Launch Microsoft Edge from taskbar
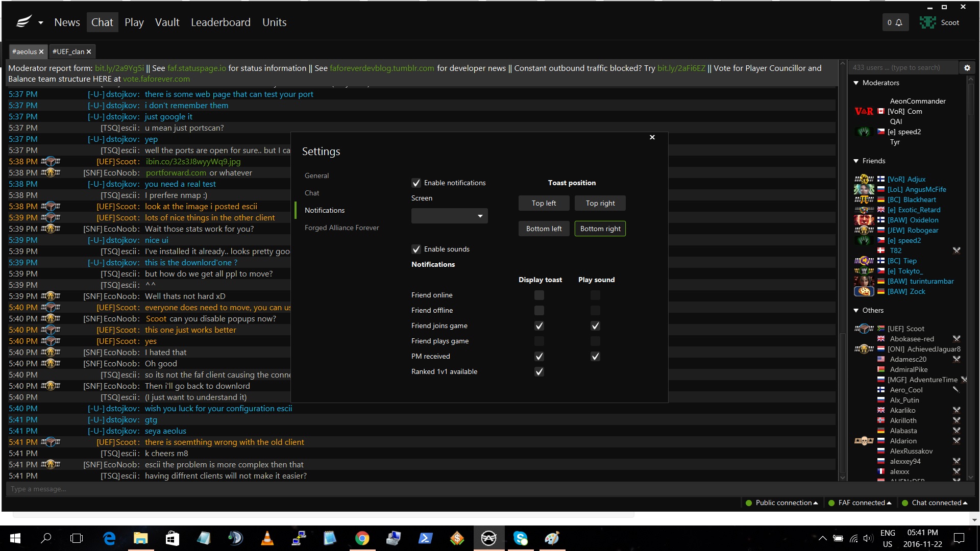 pos(109,538)
